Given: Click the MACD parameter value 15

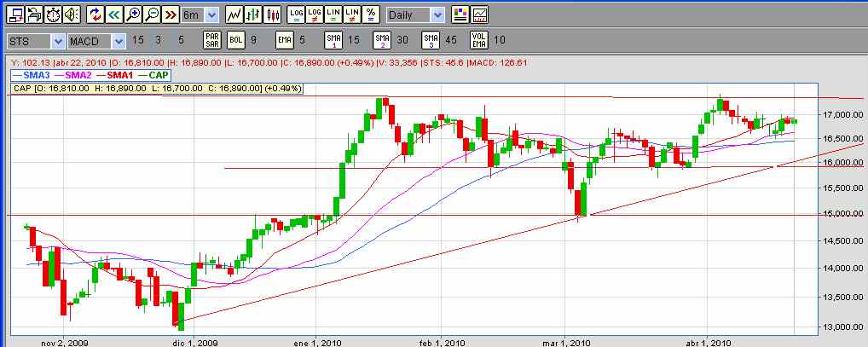Looking at the screenshot, I should tap(137, 40).
